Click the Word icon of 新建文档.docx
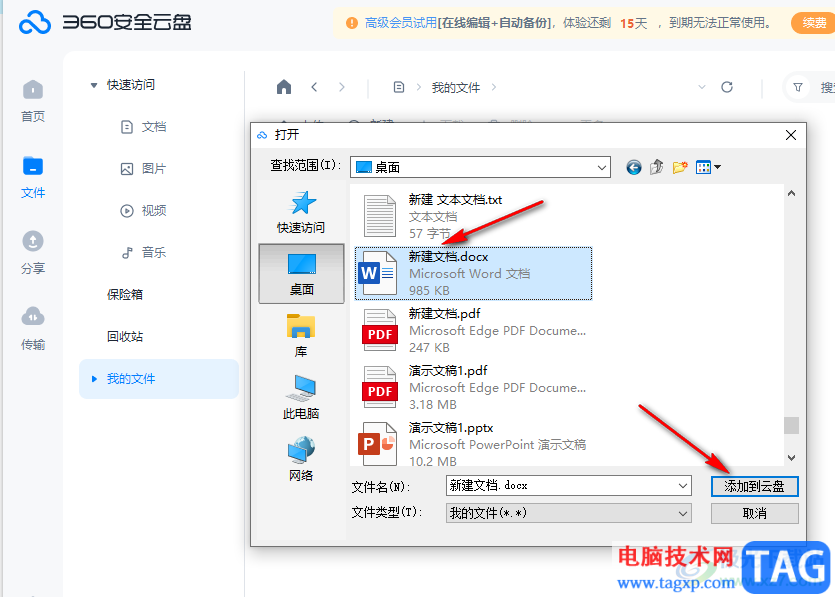This screenshot has width=835, height=597. (378, 273)
